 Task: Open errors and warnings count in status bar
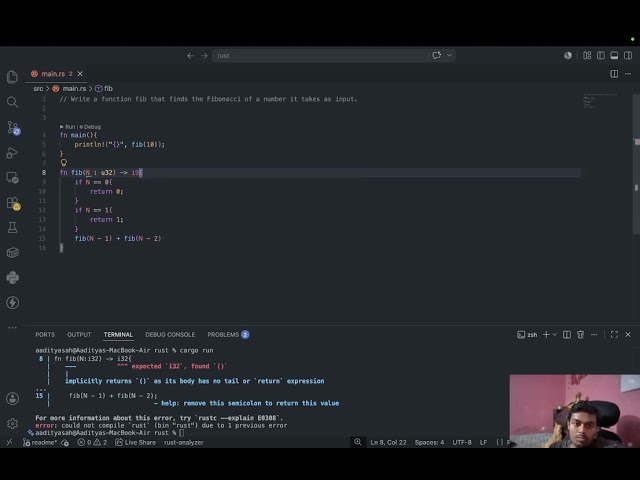coord(92,442)
